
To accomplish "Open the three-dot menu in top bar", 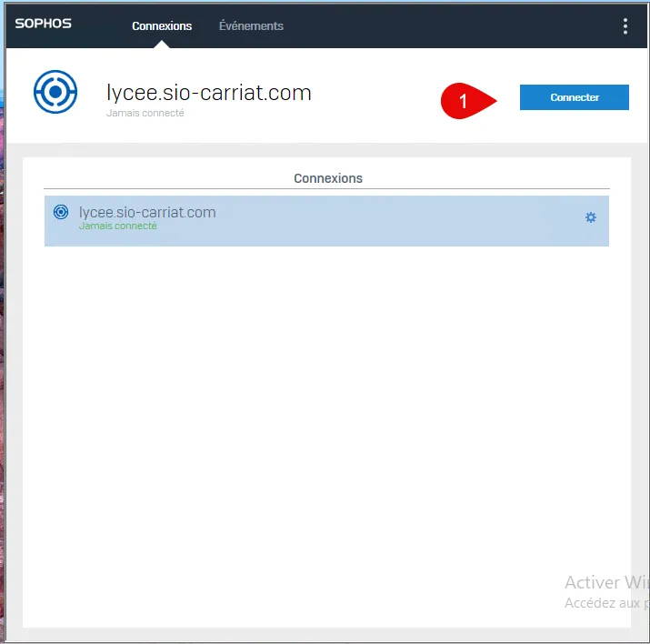I will (625, 26).
